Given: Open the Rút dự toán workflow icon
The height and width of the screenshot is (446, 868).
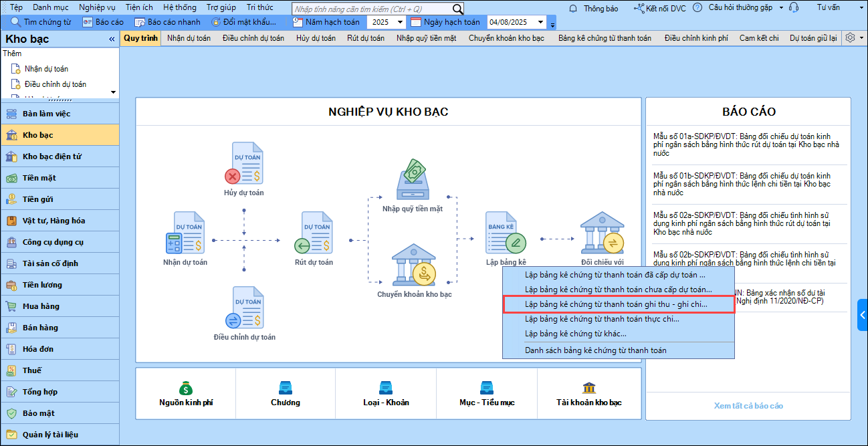Looking at the screenshot, I should pyautogui.click(x=314, y=233).
